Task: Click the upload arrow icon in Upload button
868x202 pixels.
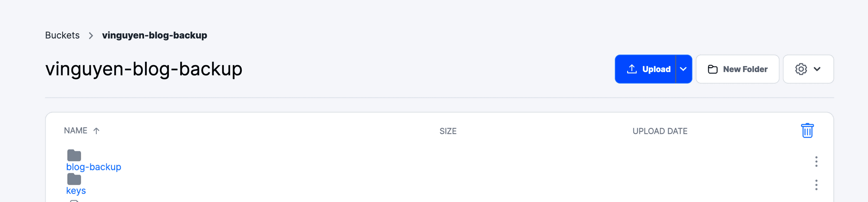Action: pyautogui.click(x=632, y=69)
